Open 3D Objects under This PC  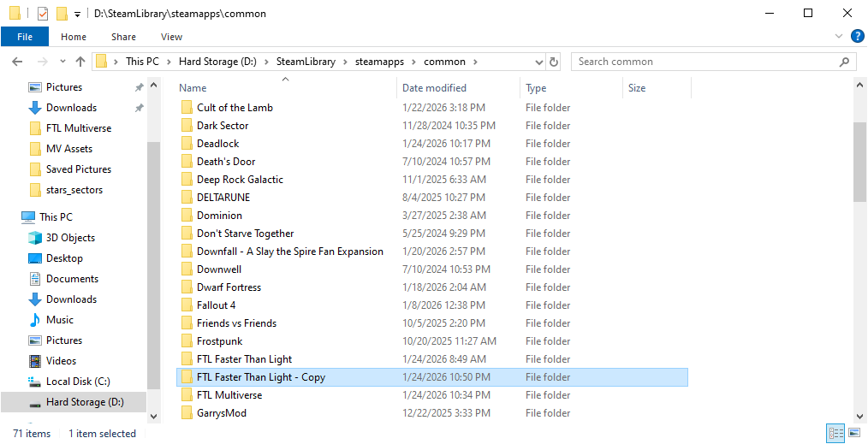(x=72, y=238)
